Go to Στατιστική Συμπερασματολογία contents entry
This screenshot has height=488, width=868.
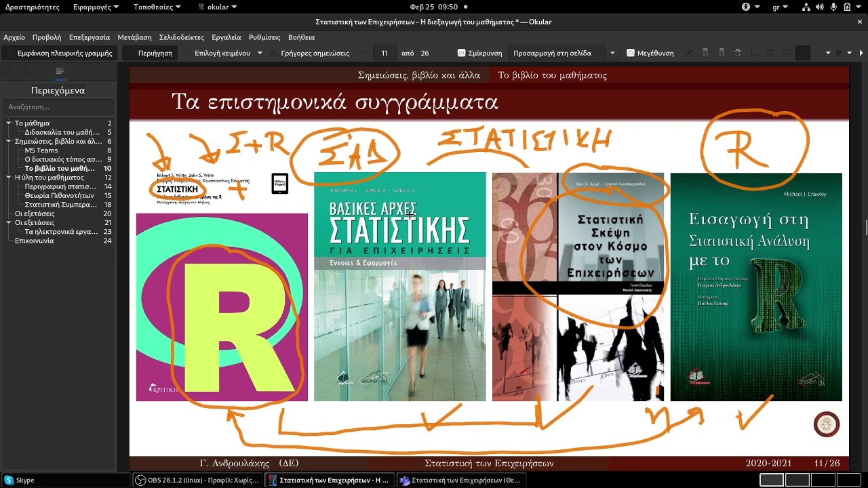click(60, 204)
